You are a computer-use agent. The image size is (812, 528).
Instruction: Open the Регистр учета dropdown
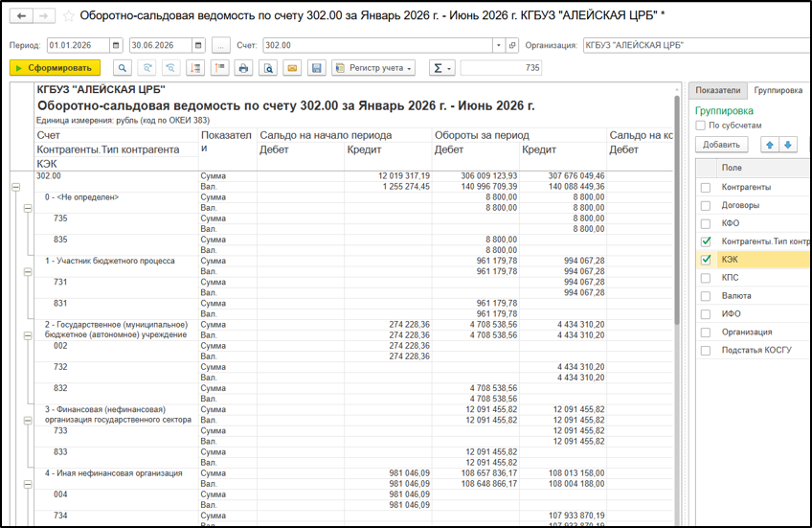[373, 68]
